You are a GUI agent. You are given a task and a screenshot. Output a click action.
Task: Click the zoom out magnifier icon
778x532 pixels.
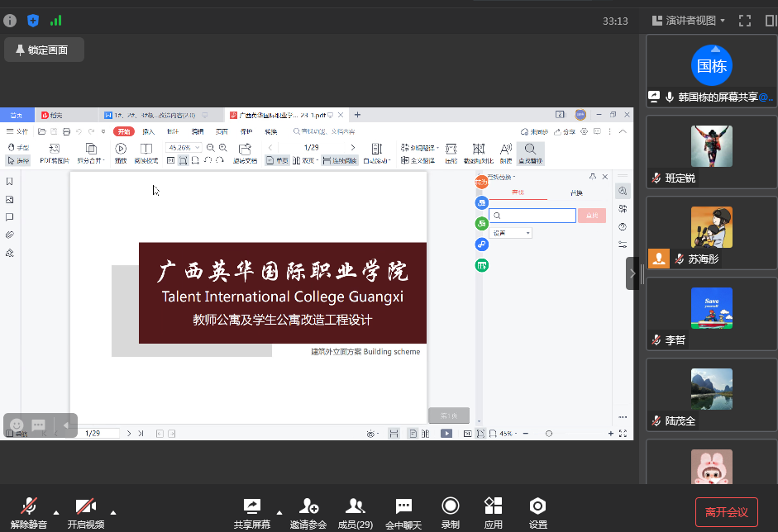(x=210, y=147)
